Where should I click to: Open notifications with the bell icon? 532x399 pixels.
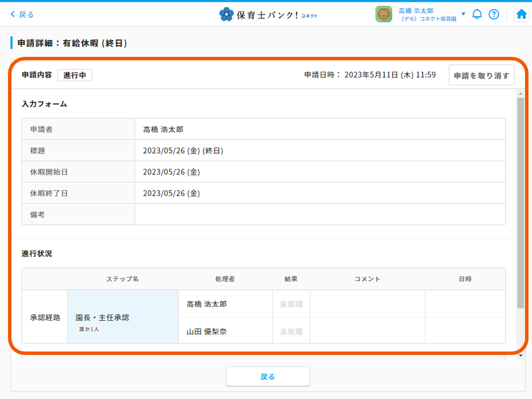coord(477,14)
